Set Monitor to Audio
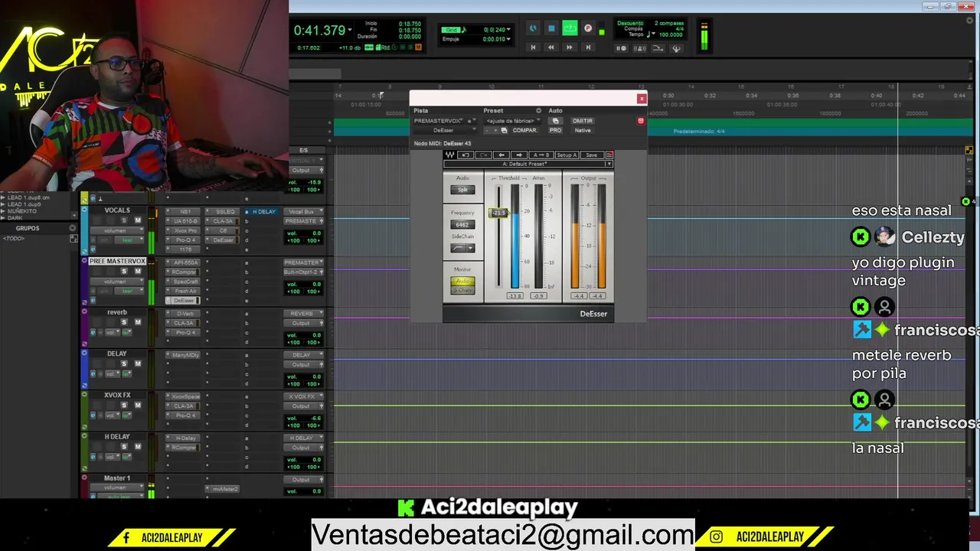This screenshot has height=551, width=980. tap(462, 281)
